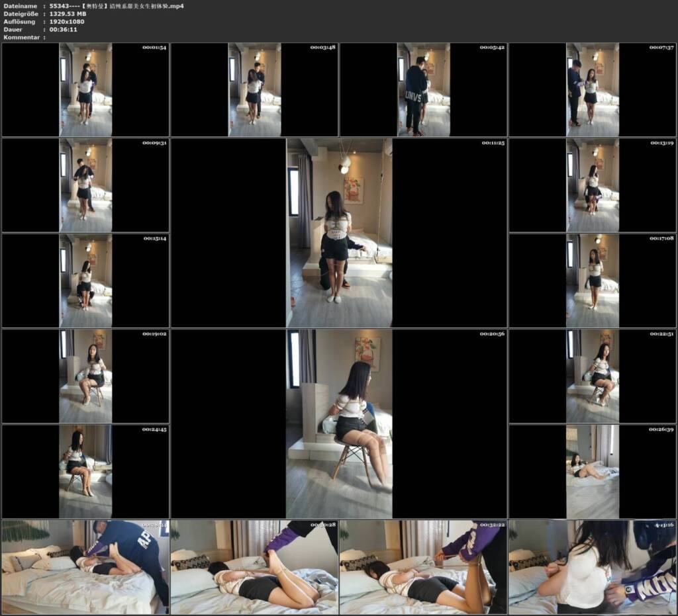This screenshot has width=678, height=616.
Task: Click the 'Dateigröße' label
Action: click(21, 14)
